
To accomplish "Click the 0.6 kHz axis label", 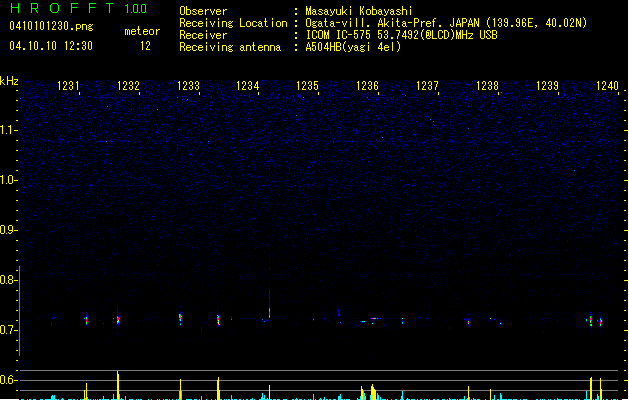I will click(x=9, y=380).
